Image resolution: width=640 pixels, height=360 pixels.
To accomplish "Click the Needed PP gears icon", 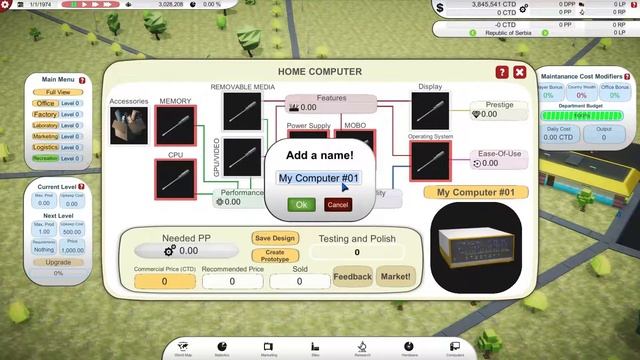I will point(170,251).
